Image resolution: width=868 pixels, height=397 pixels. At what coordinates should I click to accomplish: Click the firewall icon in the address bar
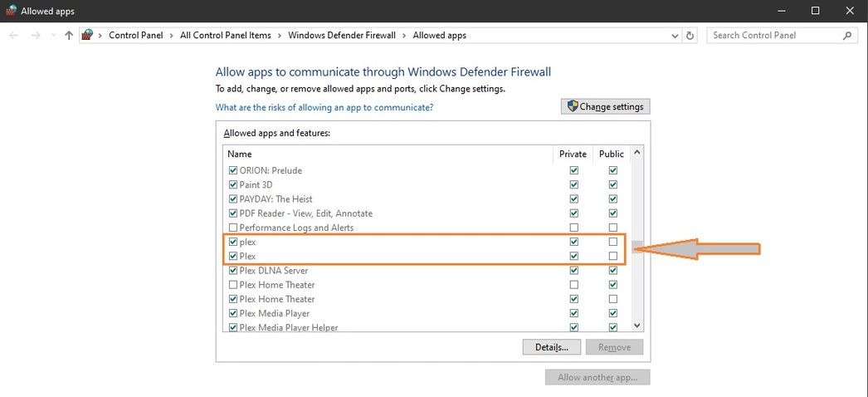coord(87,36)
